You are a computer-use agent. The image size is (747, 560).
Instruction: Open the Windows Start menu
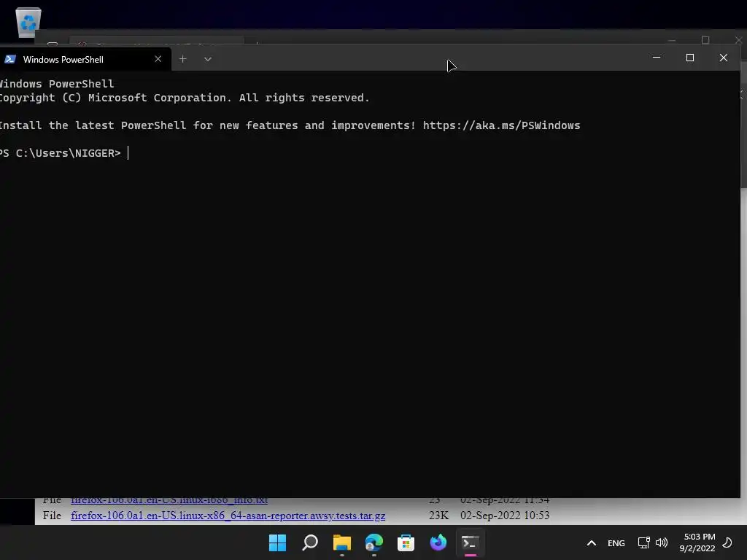tap(278, 542)
